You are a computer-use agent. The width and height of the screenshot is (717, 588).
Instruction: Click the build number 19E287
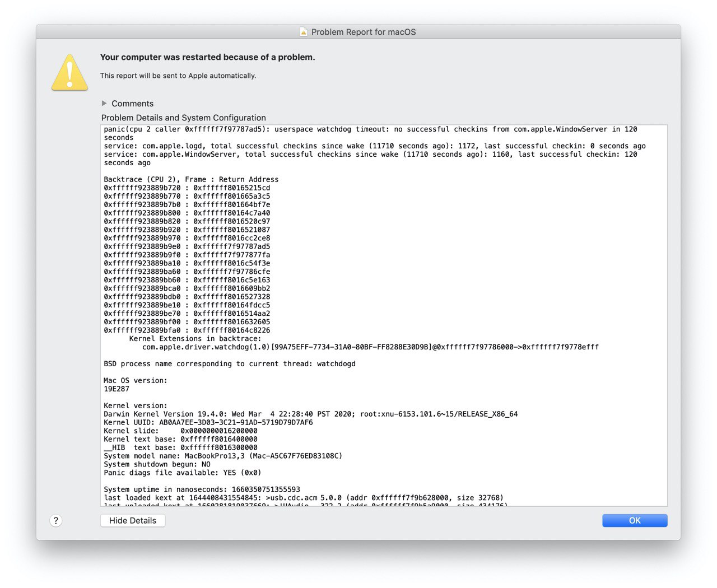117,389
